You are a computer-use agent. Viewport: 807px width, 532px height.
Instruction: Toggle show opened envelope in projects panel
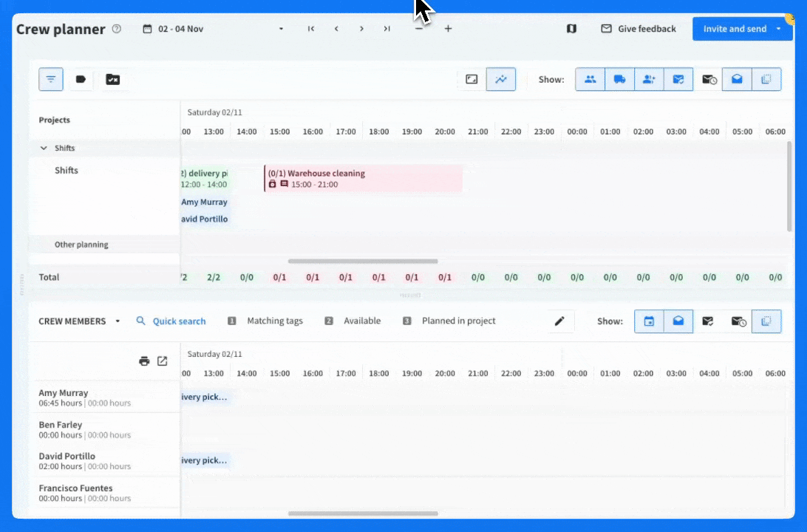pos(737,79)
